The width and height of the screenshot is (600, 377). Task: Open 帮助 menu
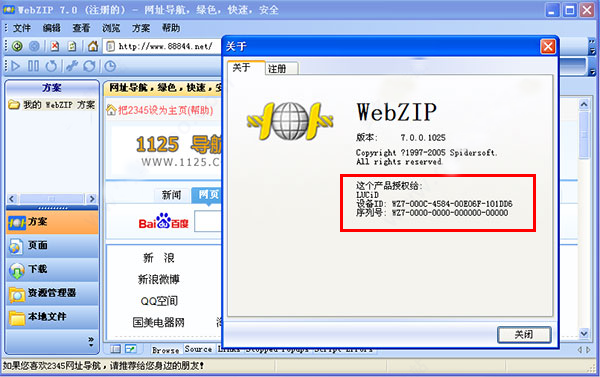(x=171, y=28)
